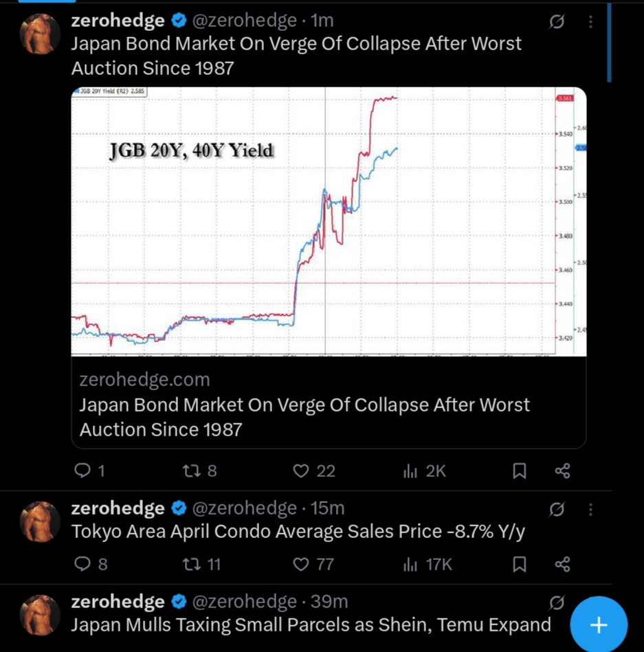Open the Grok icon on the first tweet
The height and width of the screenshot is (652, 644).
click(x=557, y=22)
